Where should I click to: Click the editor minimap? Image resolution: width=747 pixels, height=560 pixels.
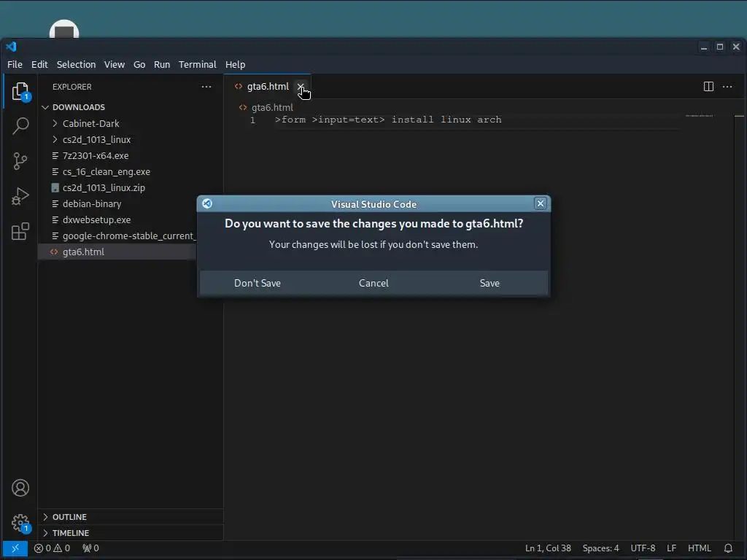click(x=699, y=116)
